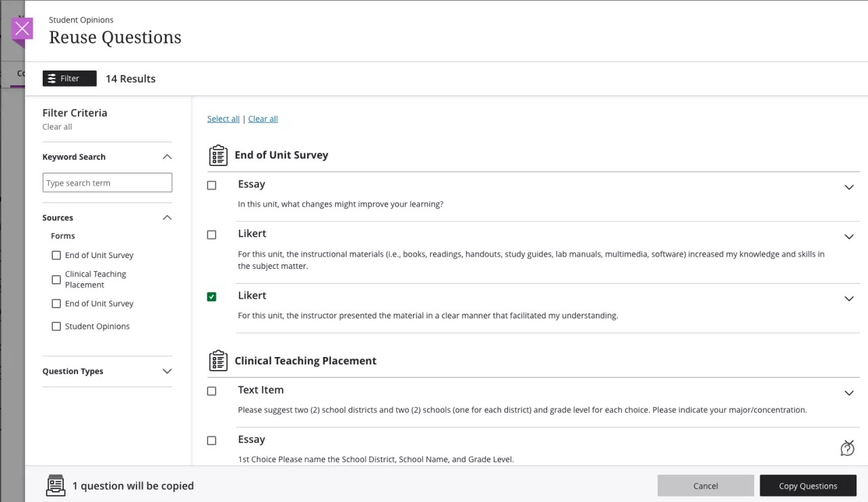Uncheck the selected Likert question
Viewport: 868px width, 502px height.
click(x=211, y=296)
